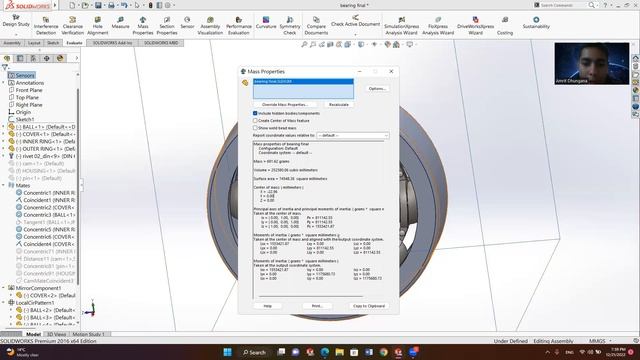Open the SOLIDWORKS Add-Ins tab
Screen dimensions: 640x360
112,43
